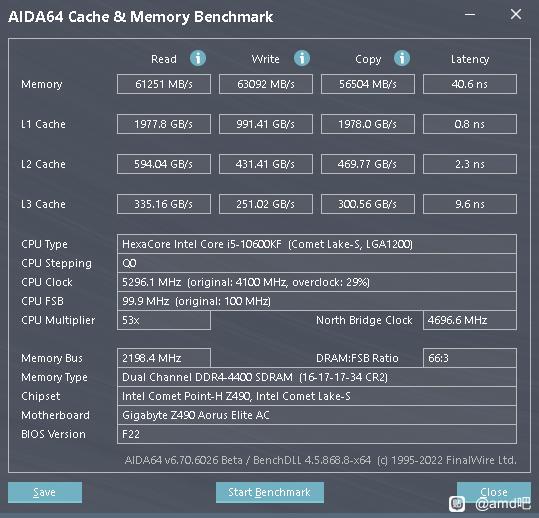Click the L3 Cache Latency 9.6 ns box

tap(470, 204)
